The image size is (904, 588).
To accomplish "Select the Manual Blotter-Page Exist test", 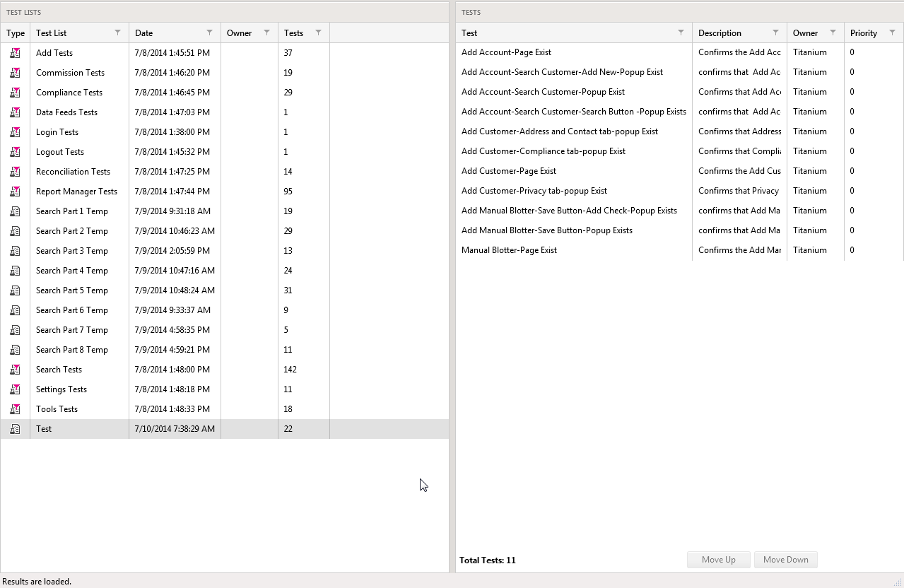I will pos(509,250).
